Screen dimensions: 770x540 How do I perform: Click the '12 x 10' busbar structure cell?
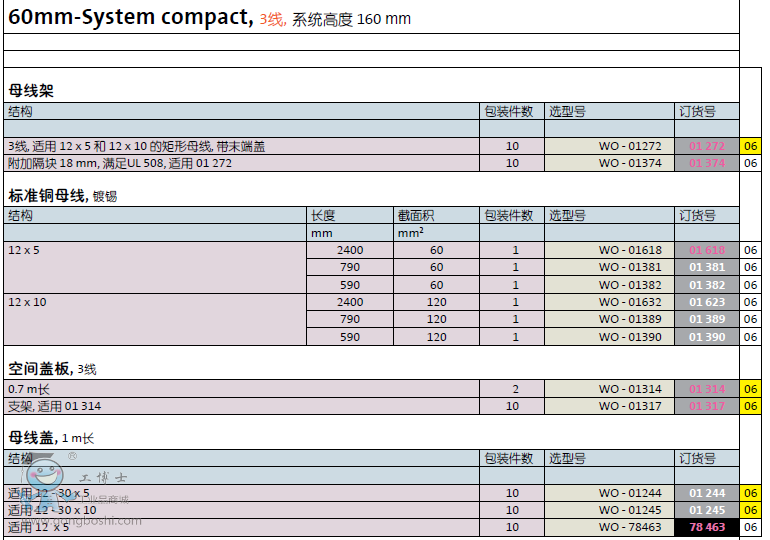pyautogui.click(x=28, y=302)
